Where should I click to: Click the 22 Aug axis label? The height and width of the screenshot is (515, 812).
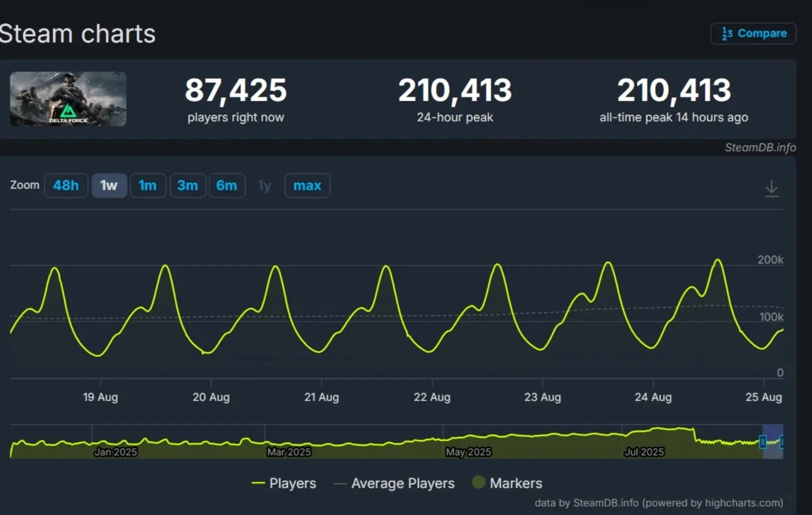(x=432, y=397)
